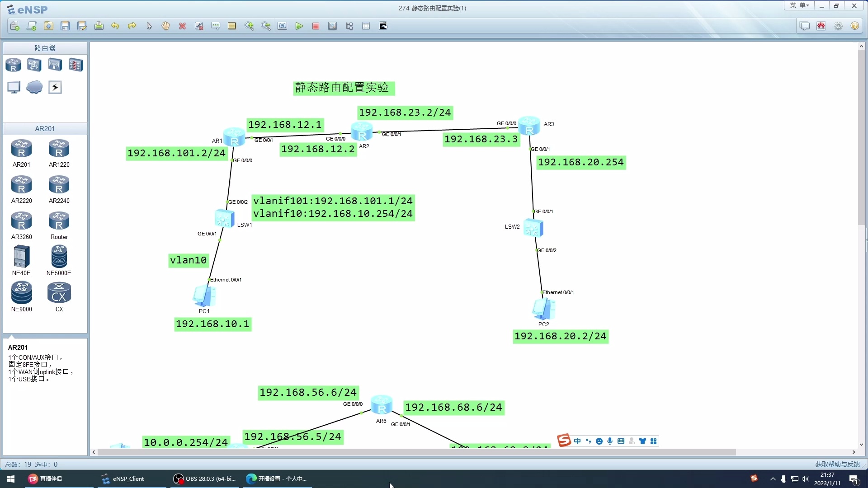
Task: Click the print topology icon
Action: [99, 26]
